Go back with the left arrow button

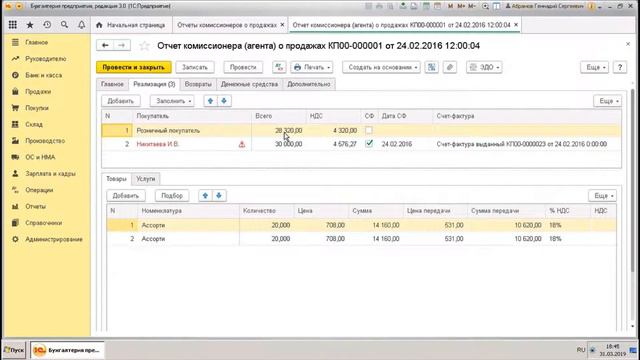[x=105, y=45]
